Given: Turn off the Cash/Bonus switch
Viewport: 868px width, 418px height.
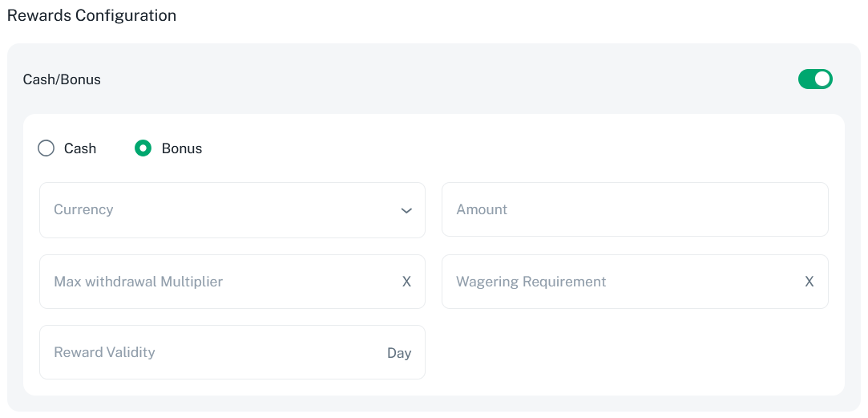Looking at the screenshot, I should tap(815, 79).
